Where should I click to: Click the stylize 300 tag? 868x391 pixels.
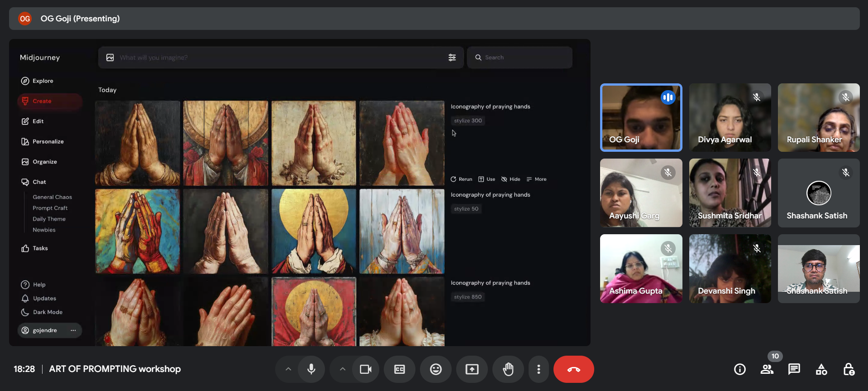pyautogui.click(x=468, y=121)
